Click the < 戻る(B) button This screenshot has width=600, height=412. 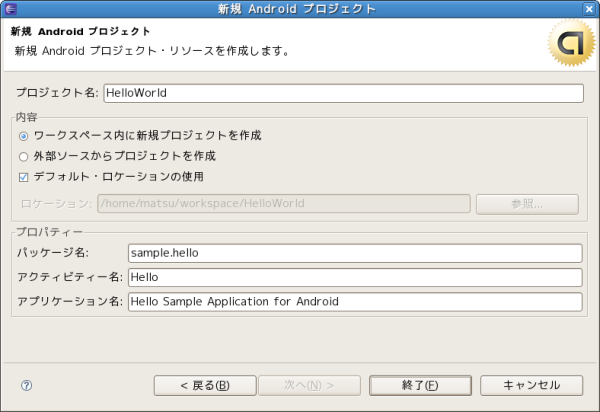(205, 385)
